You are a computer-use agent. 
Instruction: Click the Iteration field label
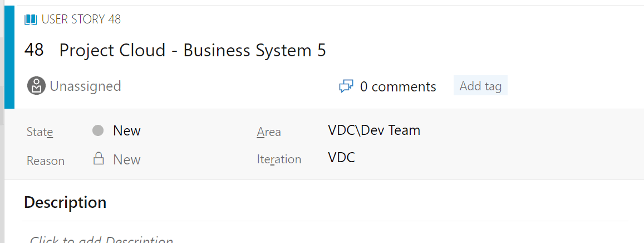click(x=279, y=159)
